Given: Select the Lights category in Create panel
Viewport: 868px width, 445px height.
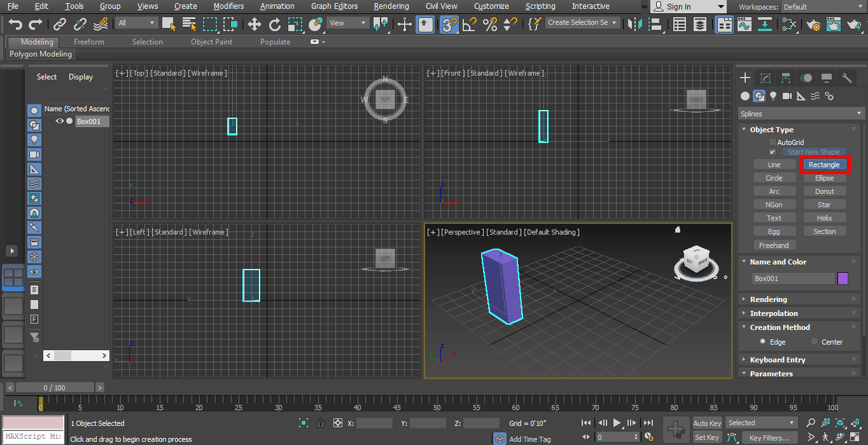Looking at the screenshot, I should coord(773,96).
